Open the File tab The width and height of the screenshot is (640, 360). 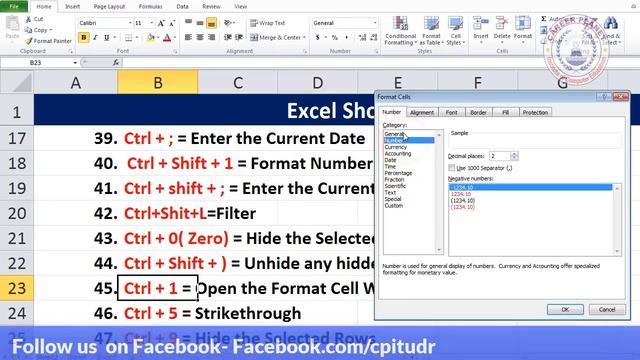(x=14, y=6)
